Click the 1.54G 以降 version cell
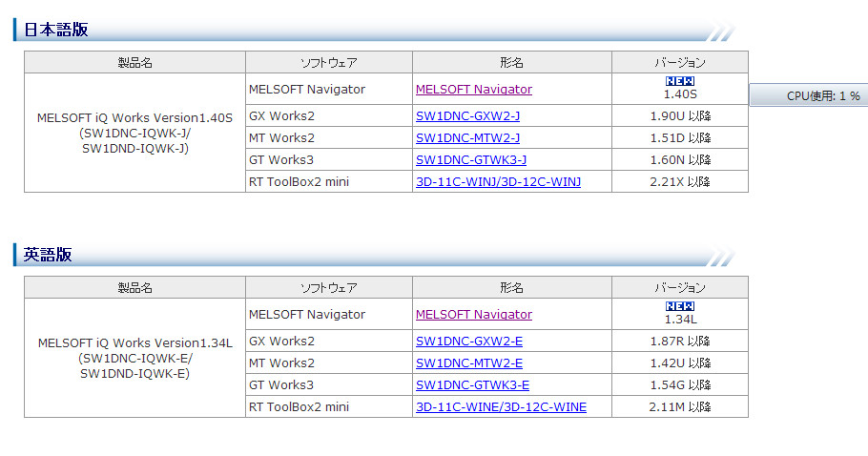 [679, 385]
